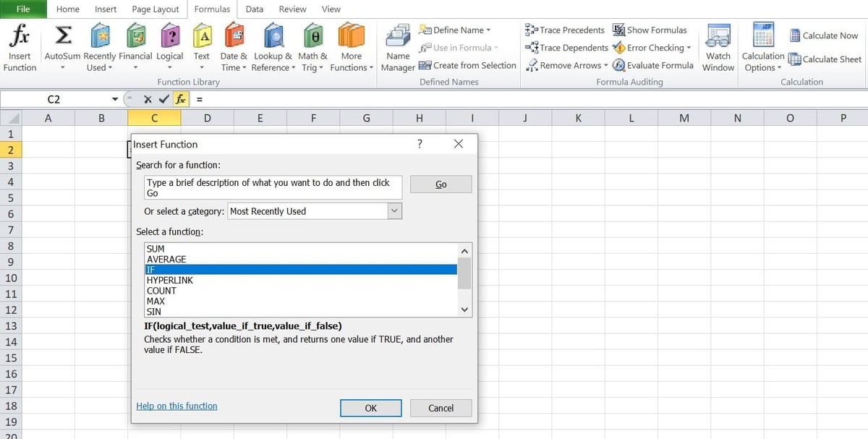Open the Name Manager icon
The height and width of the screenshot is (439, 868).
click(398, 36)
